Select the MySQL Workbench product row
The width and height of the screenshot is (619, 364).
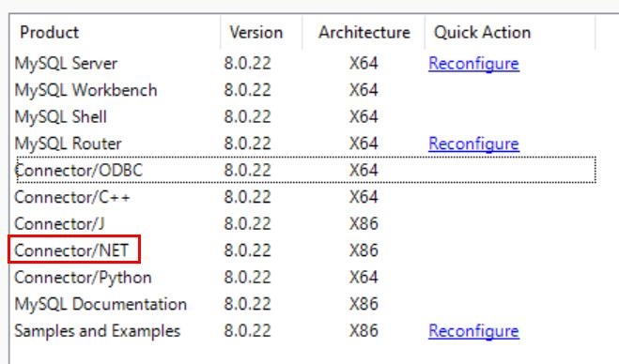(x=306, y=90)
